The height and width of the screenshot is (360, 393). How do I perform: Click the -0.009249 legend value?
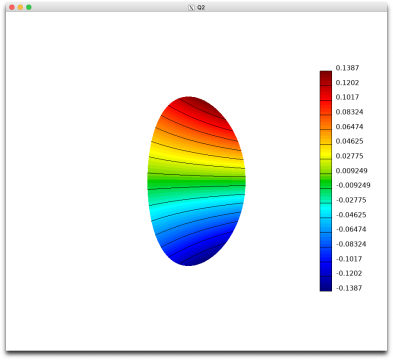(x=353, y=185)
